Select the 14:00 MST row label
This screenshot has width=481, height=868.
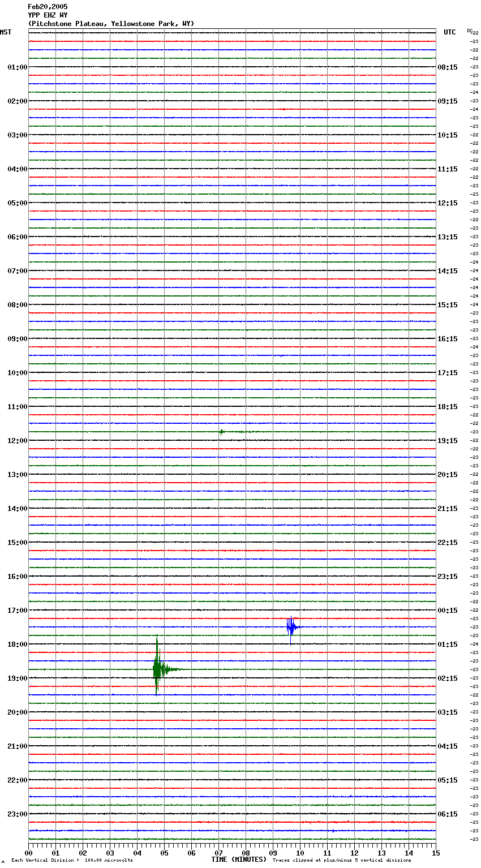[x=17, y=508]
